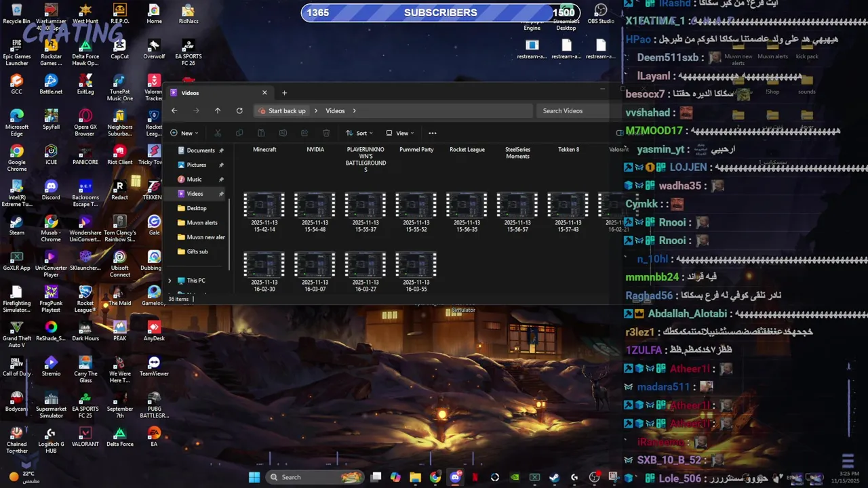Screen dimensions: 868x488
Task: Open Opera GX Browser icon
Action: [x=85, y=123]
